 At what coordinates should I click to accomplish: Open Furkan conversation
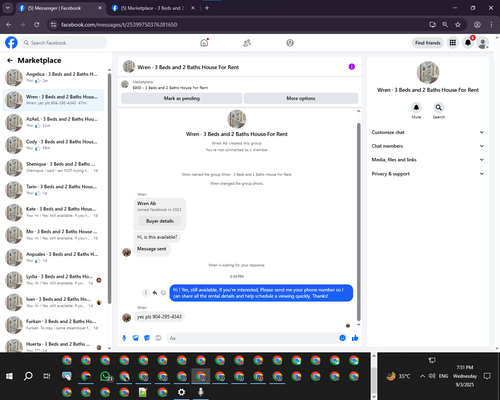(53, 325)
